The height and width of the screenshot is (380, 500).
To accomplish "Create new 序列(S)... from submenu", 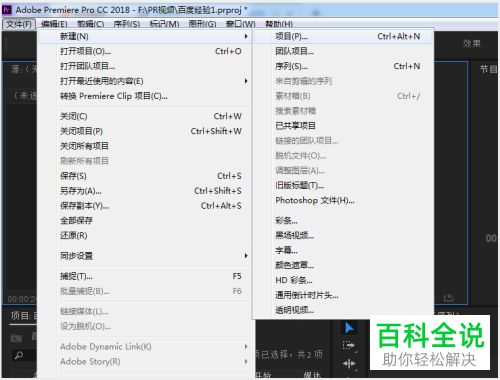I will pos(343,66).
